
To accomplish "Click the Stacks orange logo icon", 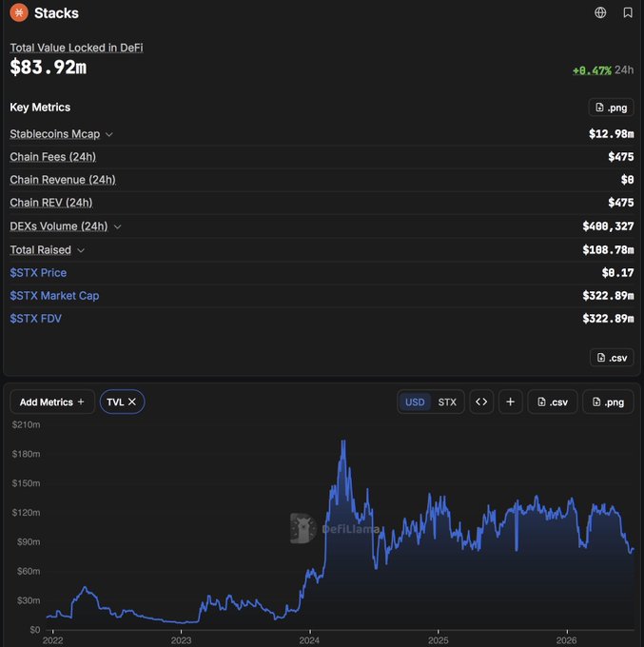I will (x=19, y=12).
